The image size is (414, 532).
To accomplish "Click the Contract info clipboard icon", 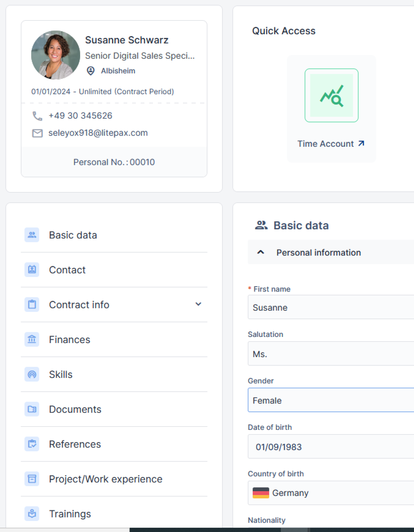I will pyautogui.click(x=31, y=305).
